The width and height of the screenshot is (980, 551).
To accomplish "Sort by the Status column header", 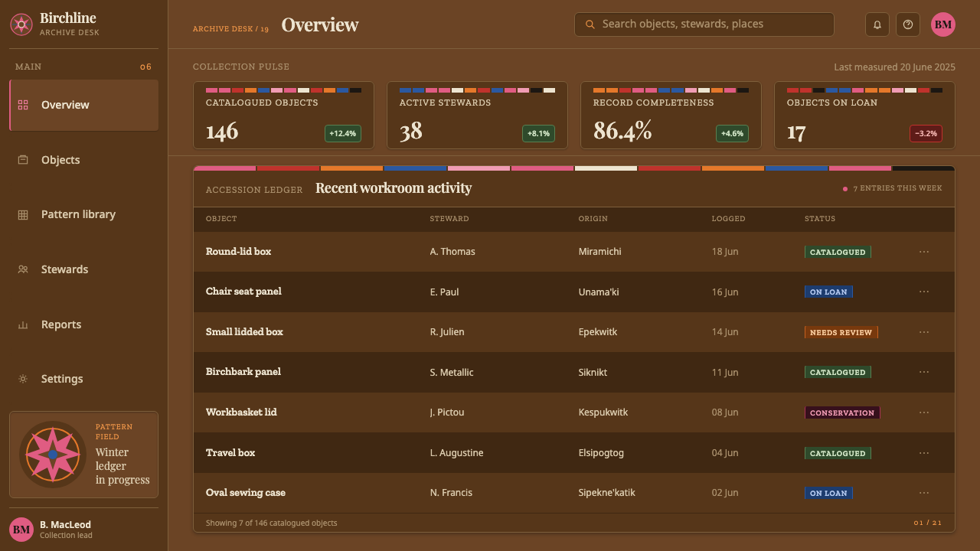I will [820, 219].
